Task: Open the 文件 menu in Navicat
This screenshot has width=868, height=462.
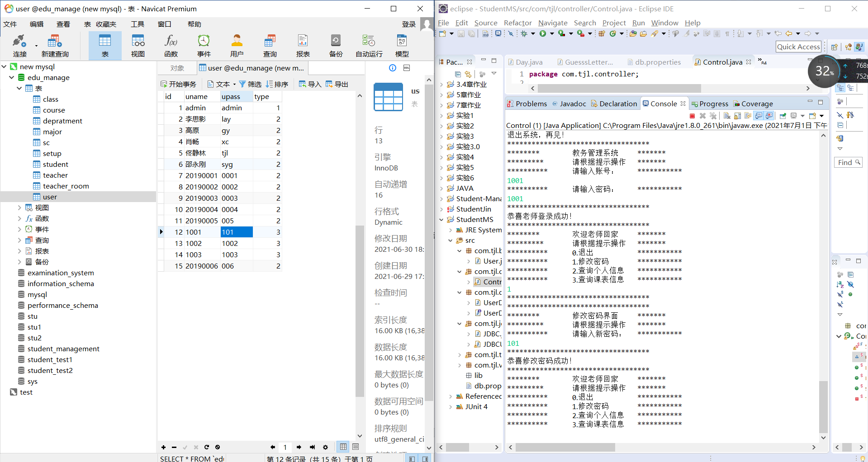Action: [x=10, y=24]
